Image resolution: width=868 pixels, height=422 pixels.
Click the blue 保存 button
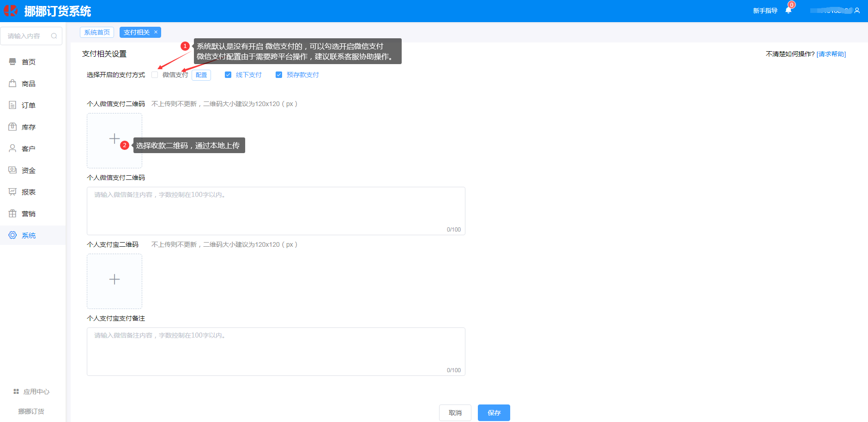point(494,413)
